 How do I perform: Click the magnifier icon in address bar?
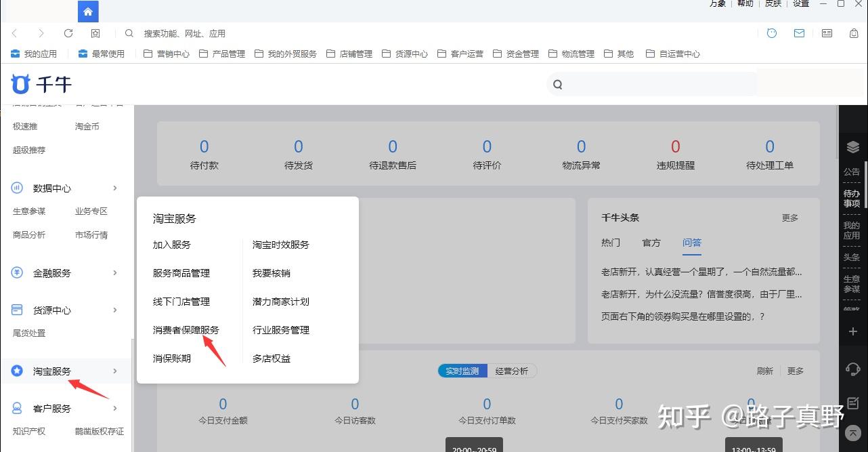(129, 33)
